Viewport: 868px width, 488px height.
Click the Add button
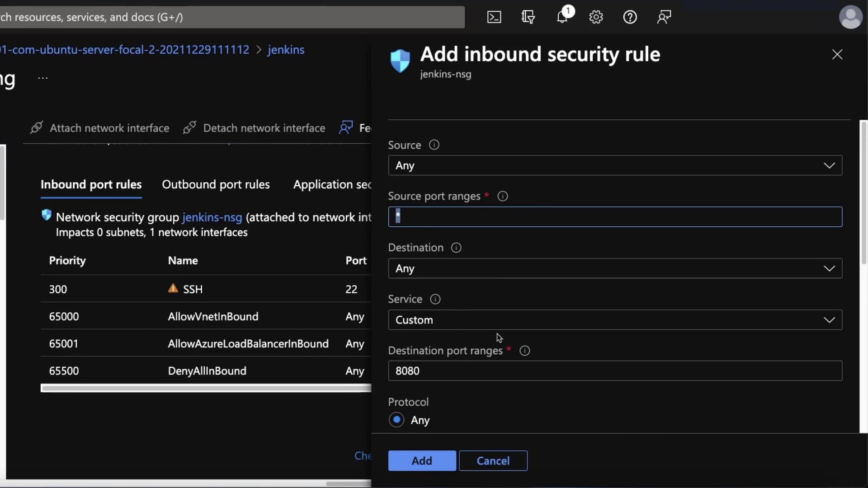click(422, 460)
